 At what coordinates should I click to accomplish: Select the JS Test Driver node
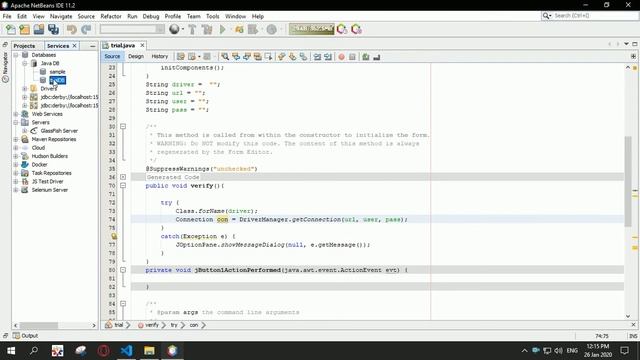click(47, 181)
